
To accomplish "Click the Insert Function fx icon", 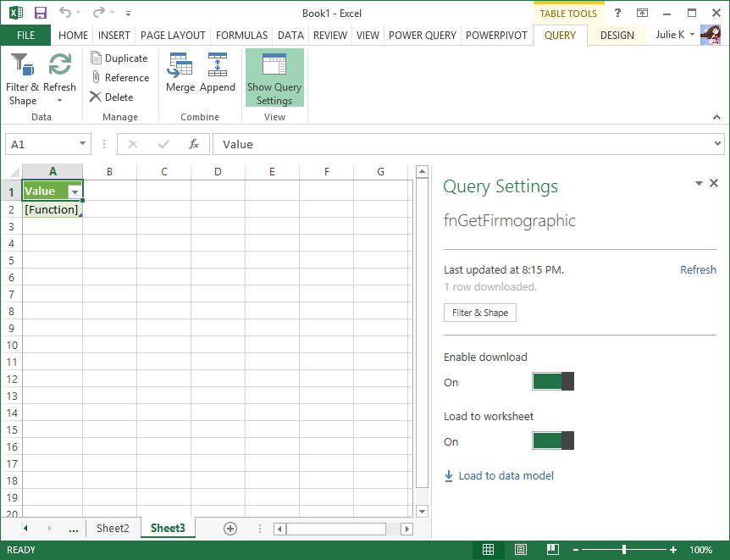I will [194, 144].
